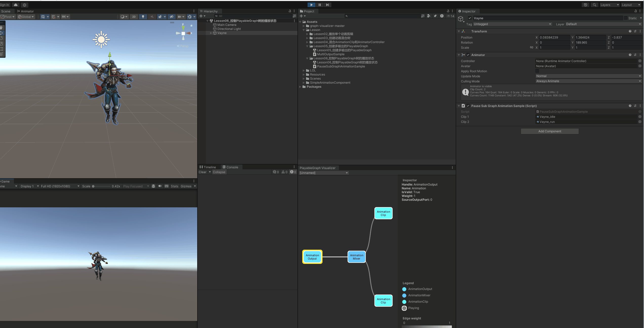This screenshot has height=328, width=644.
Task: Click the Undo History icon
Action: (x=586, y=5)
